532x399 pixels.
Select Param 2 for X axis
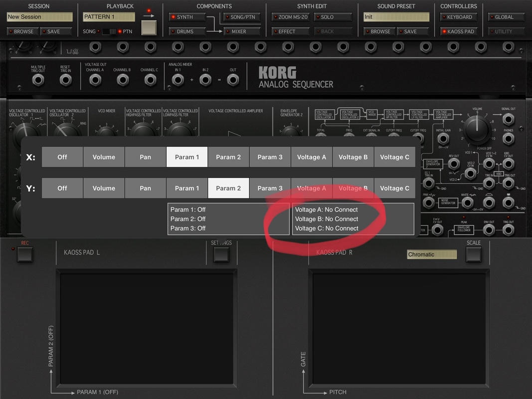tap(228, 157)
